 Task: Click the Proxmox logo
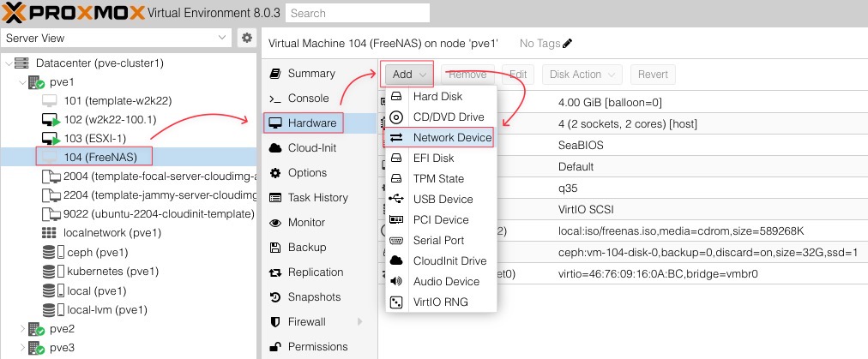click(74, 12)
